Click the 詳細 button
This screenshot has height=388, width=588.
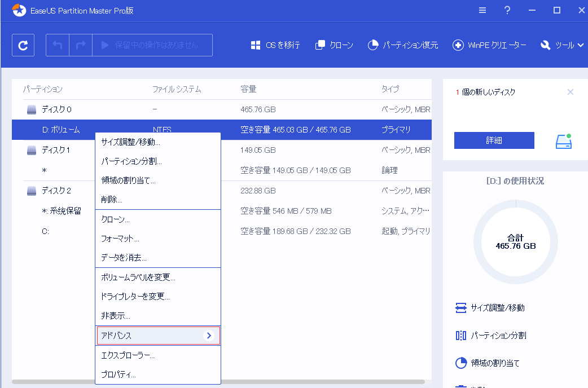pos(494,140)
